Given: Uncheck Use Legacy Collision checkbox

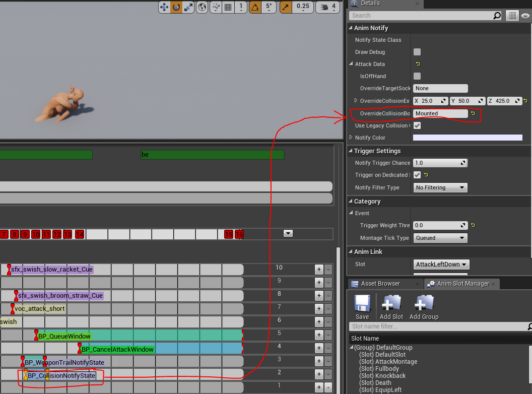Looking at the screenshot, I should [417, 125].
